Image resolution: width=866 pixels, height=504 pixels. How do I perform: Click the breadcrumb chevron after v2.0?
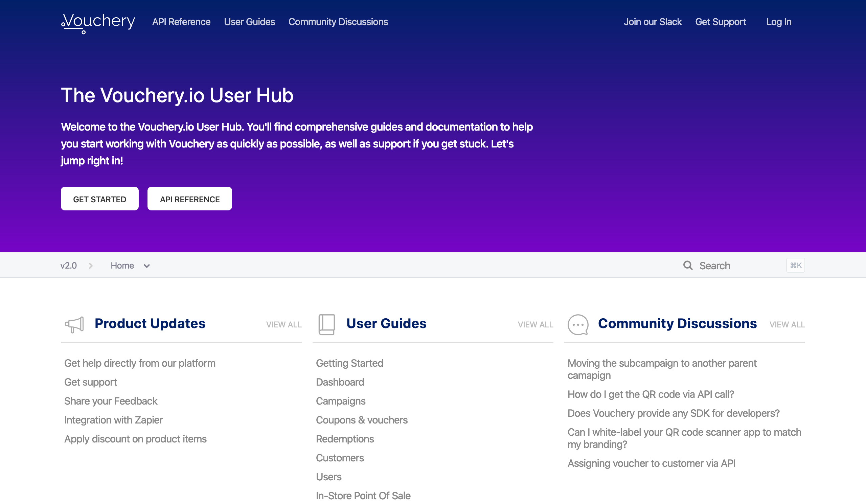[91, 266]
